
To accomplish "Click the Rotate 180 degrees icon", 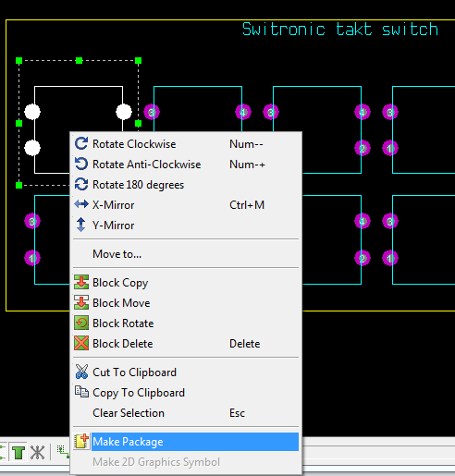I will click(x=81, y=184).
